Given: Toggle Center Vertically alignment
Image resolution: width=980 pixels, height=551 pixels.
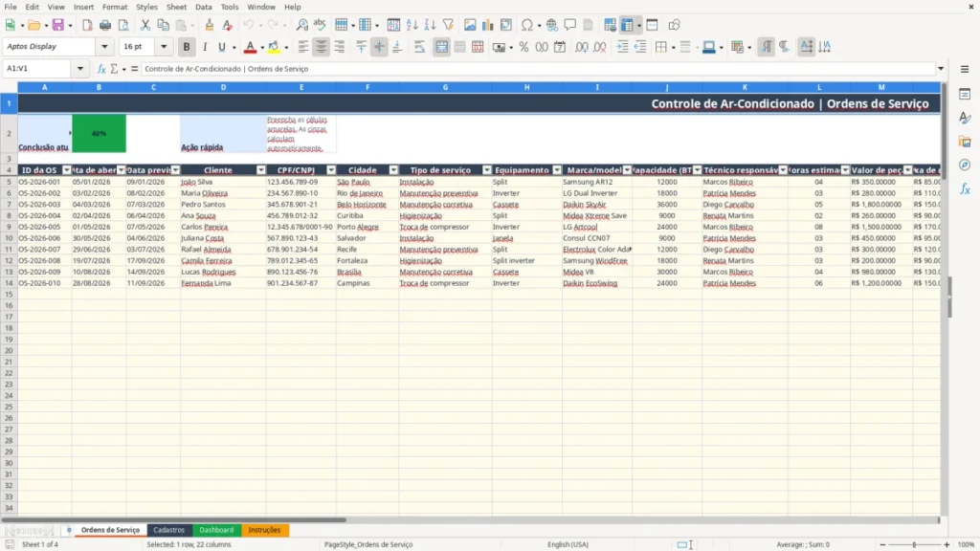Looking at the screenshot, I should pos(379,47).
